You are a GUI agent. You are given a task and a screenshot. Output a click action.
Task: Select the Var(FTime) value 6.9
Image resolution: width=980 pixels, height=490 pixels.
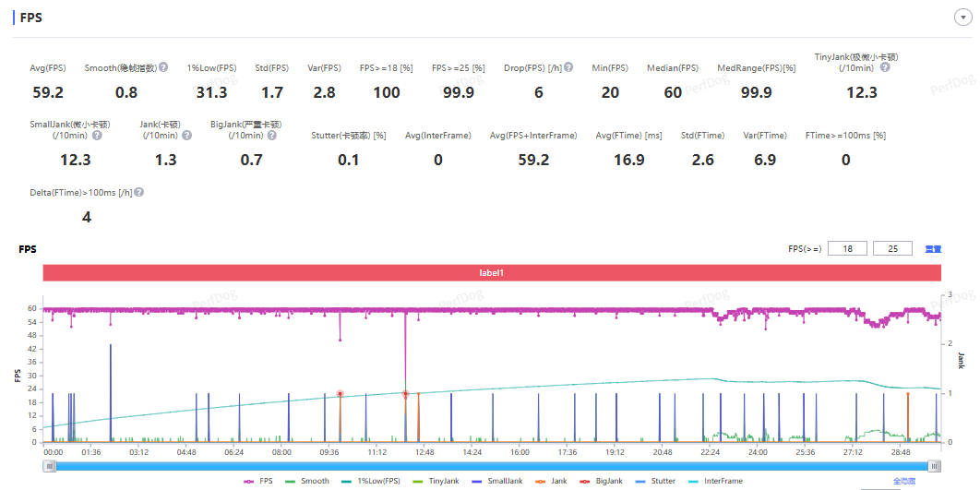pos(765,161)
